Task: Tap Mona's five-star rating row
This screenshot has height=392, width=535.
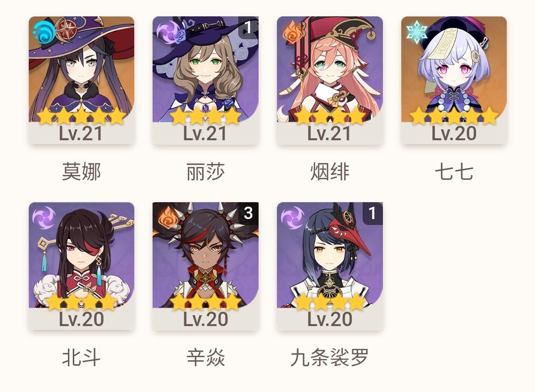Action: point(81,116)
